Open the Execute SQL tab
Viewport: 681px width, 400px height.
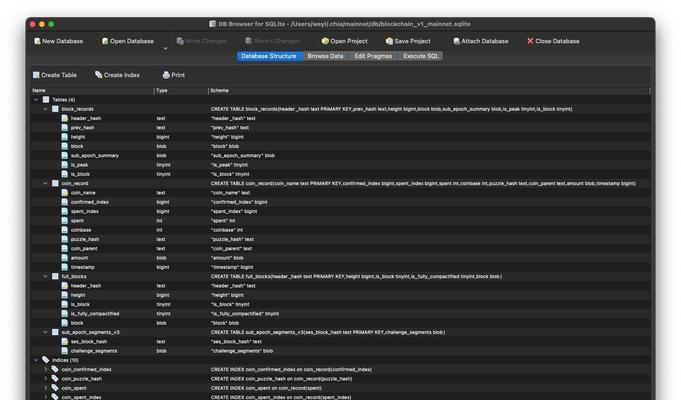(x=420, y=57)
